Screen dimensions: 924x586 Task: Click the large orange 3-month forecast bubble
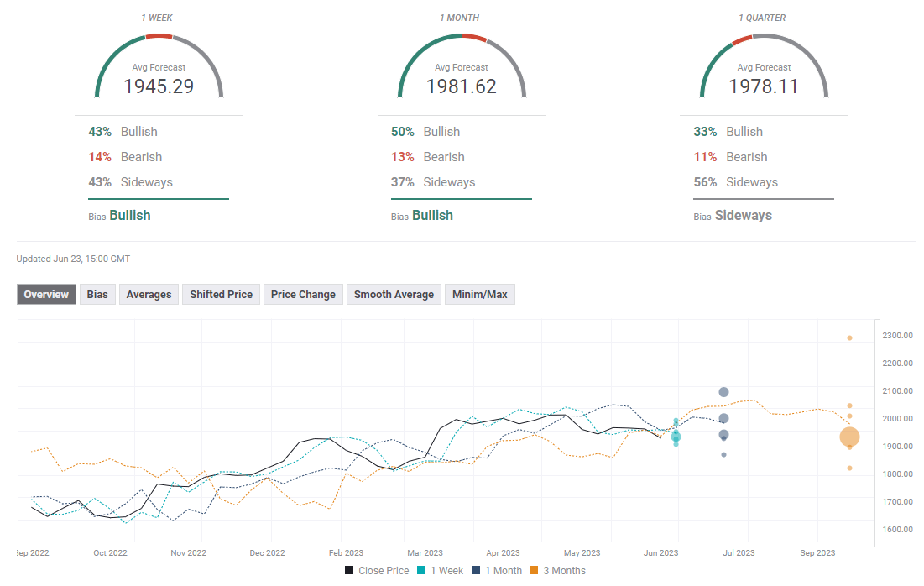click(849, 437)
